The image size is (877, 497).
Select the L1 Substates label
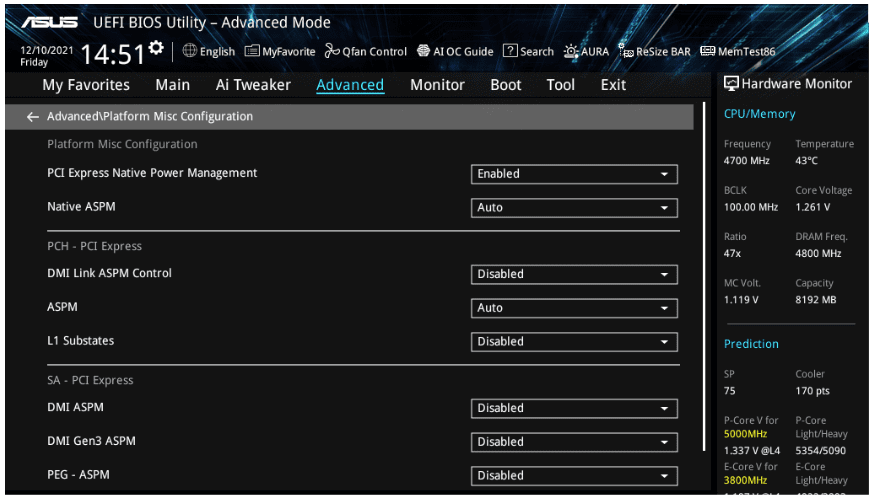click(81, 340)
